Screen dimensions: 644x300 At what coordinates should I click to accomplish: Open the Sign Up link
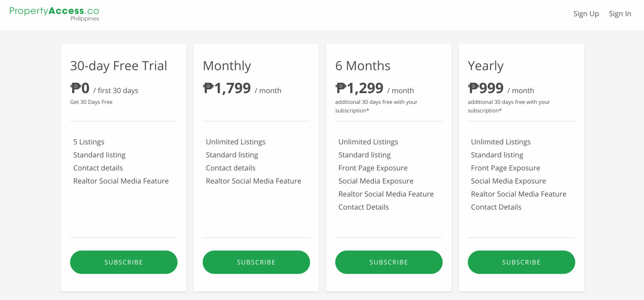coord(586,14)
